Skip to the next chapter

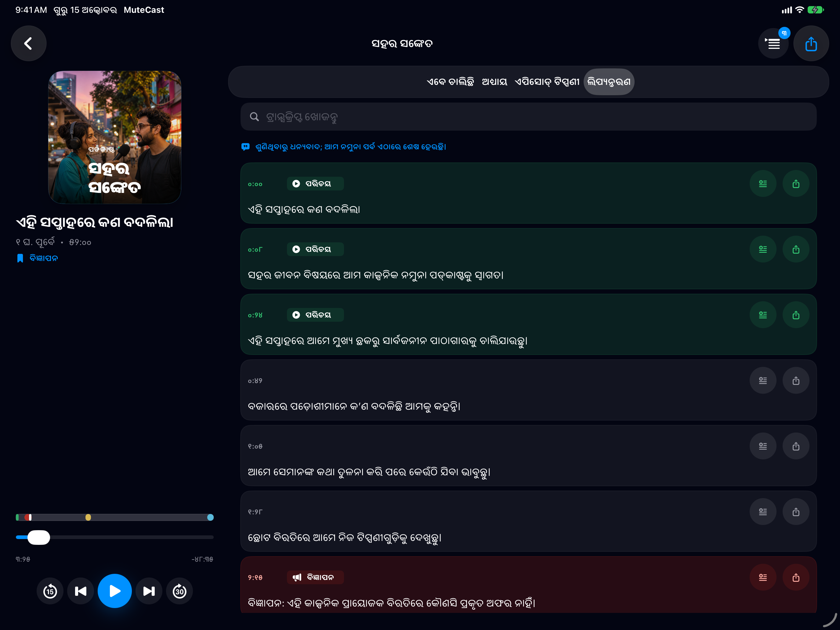click(149, 591)
